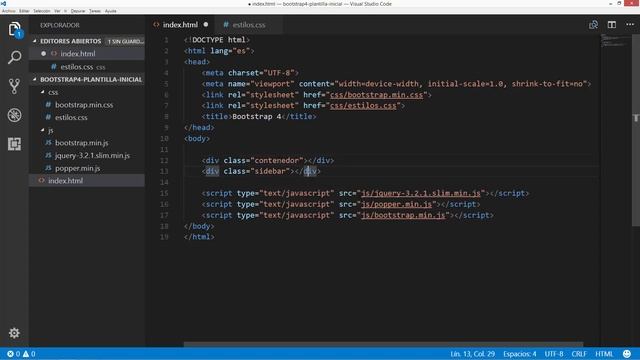Open the Archivo menu
This screenshot has height=360, width=640.
point(8,11)
